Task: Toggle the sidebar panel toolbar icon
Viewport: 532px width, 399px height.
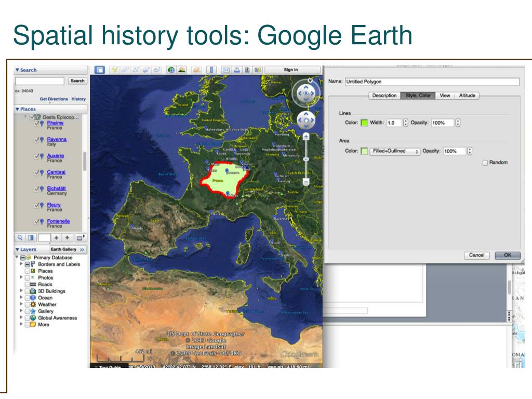Action: pos(99,70)
